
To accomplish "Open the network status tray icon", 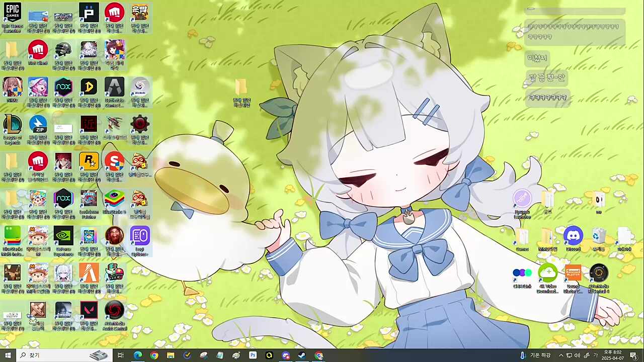I will tap(569, 355).
